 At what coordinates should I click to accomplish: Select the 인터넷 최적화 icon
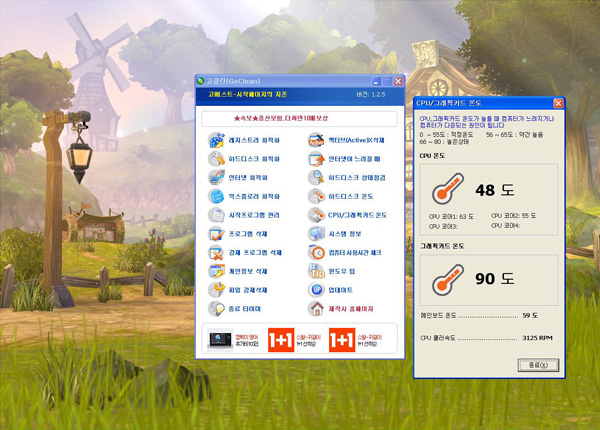217,178
